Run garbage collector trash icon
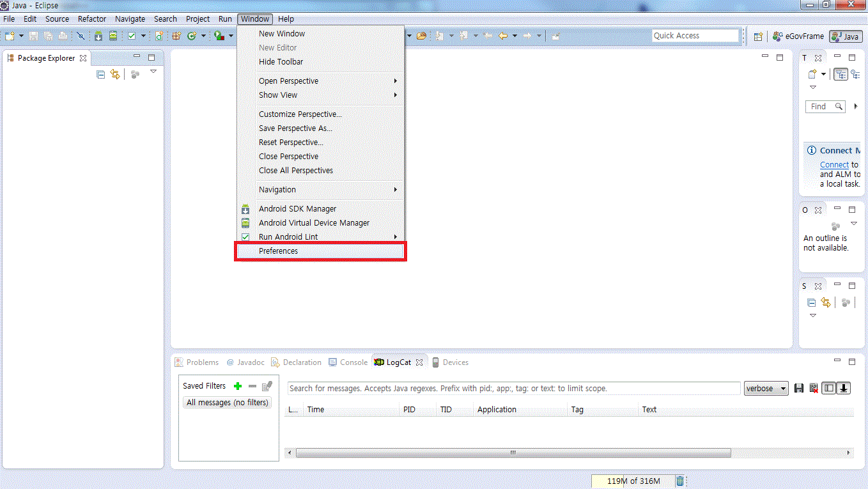The image size is (868, 489). (680, 481)
